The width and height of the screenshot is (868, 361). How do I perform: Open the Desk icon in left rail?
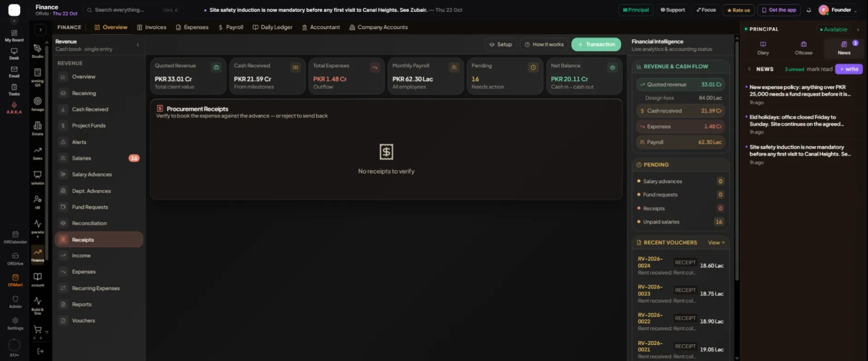tap(14, 54)
